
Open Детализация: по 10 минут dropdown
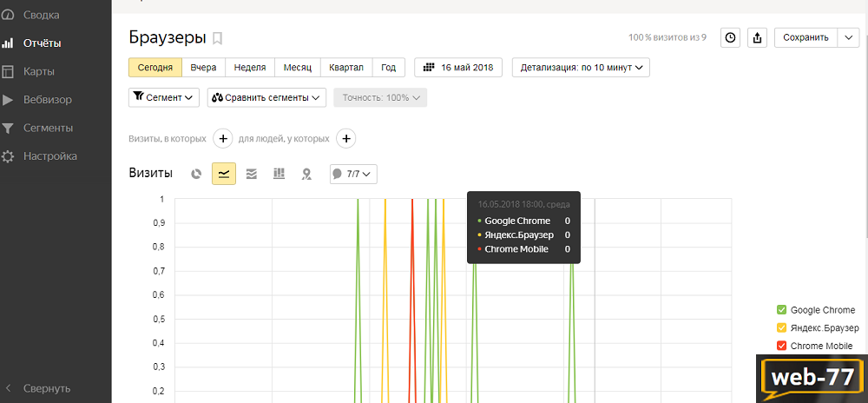pos(581,68)
